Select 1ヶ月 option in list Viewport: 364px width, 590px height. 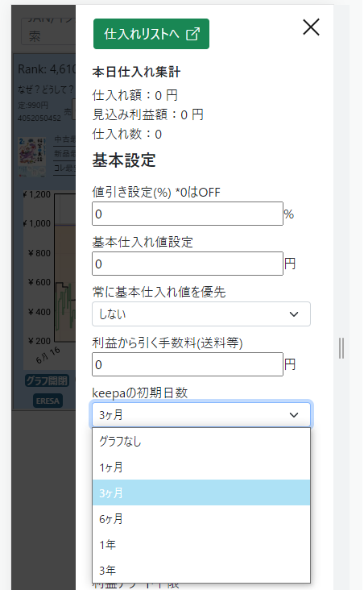201,467
